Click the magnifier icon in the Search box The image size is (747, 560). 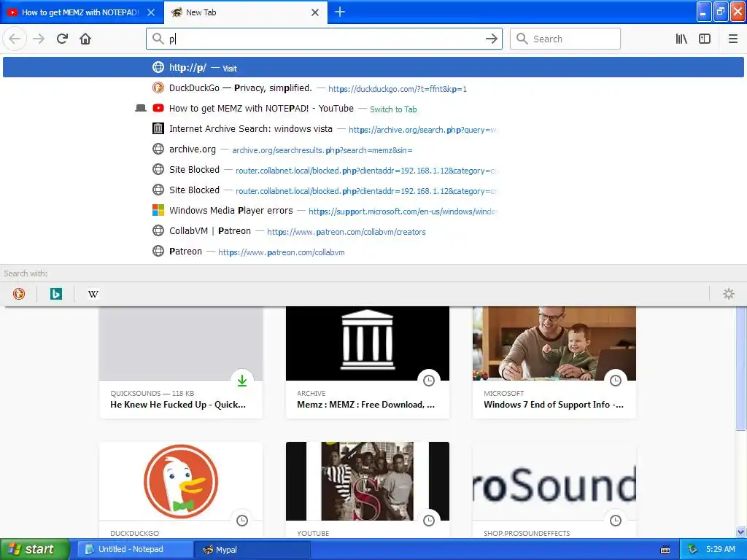522,39
